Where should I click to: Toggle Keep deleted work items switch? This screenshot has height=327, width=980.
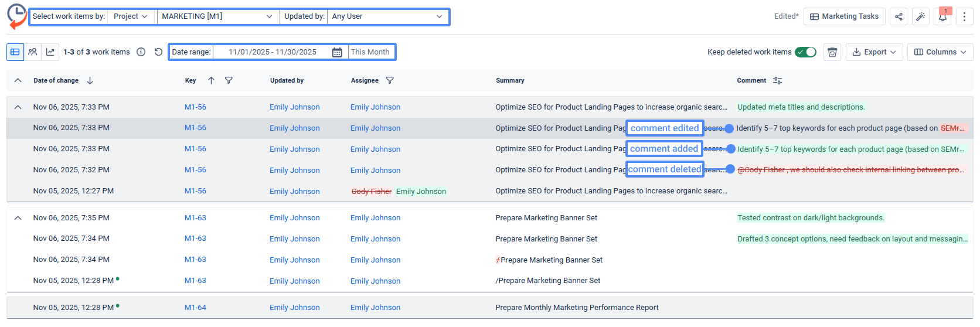click(805, 52)
